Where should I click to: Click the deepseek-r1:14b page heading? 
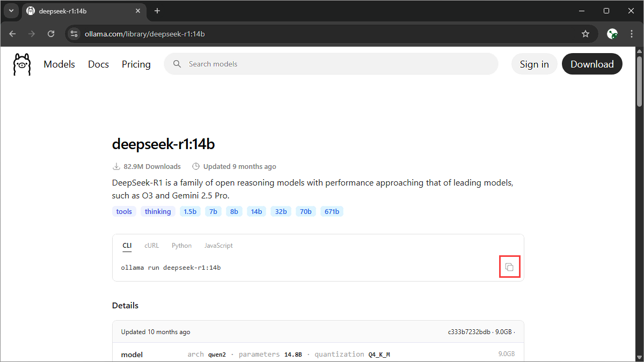tap(164, 144)
